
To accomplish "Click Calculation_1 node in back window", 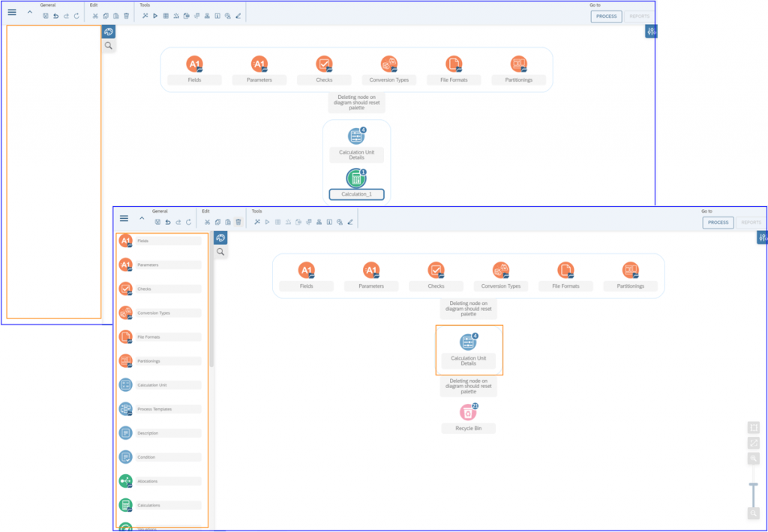I will (356, 184).
